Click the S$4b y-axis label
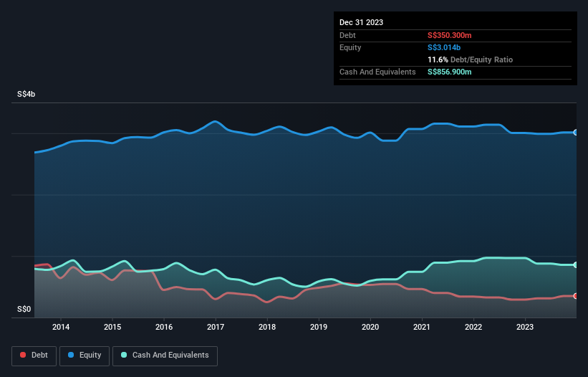 point(26,95)
